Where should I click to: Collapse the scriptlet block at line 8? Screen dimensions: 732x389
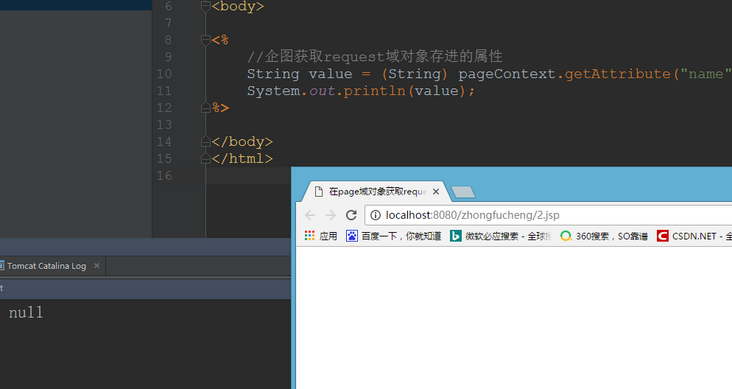(x=205, y=40)
